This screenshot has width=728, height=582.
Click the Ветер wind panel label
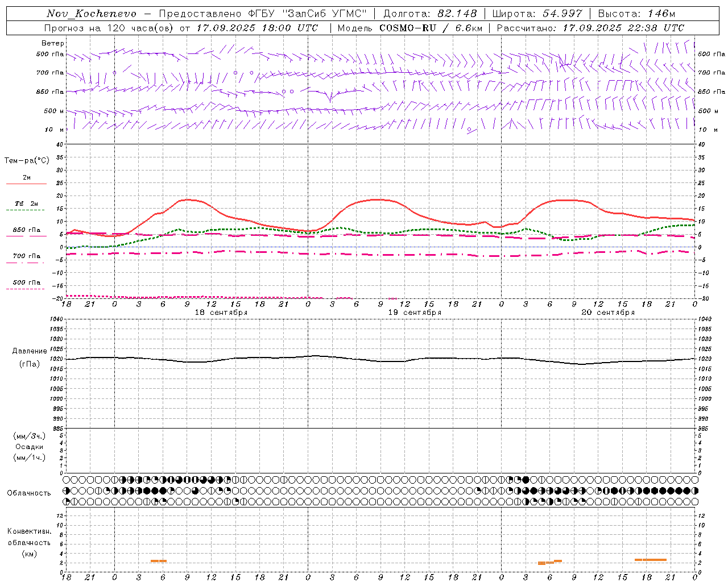(53, 43)
